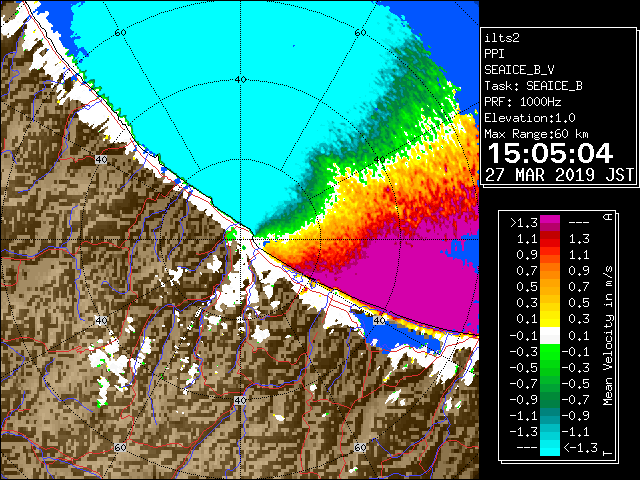Click the 'A' letter at legend top
640x480 pixels.
608,217
